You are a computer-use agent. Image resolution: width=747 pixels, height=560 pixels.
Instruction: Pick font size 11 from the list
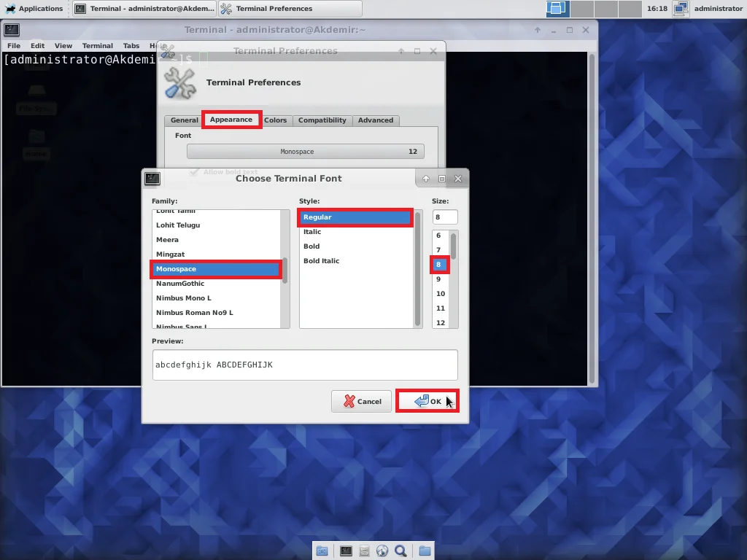coord(441,308)
